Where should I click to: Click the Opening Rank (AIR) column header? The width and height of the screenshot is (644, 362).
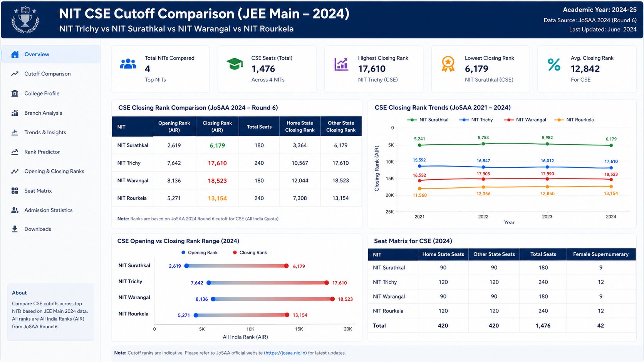(x=174, y=127)
